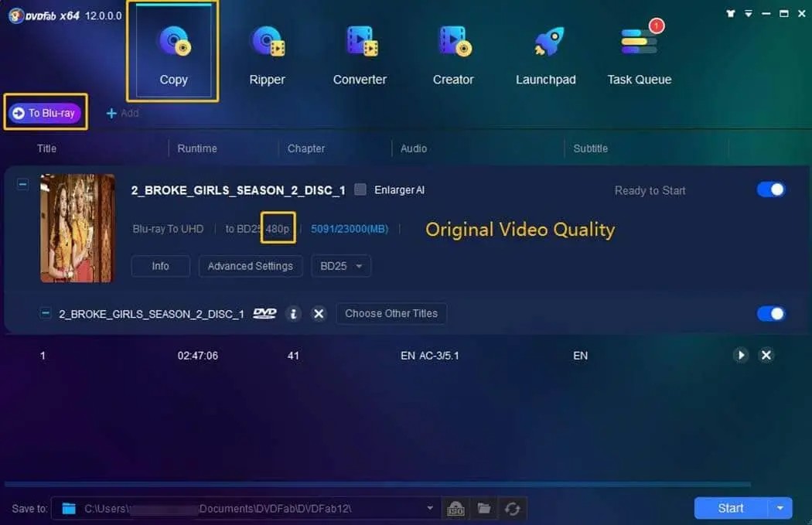
Task: Click the DVD format icon on source row
Action: point(264,313)
